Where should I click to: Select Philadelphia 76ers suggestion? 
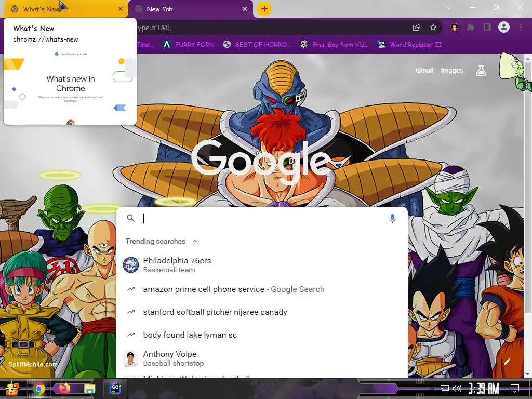pos(262,265)
